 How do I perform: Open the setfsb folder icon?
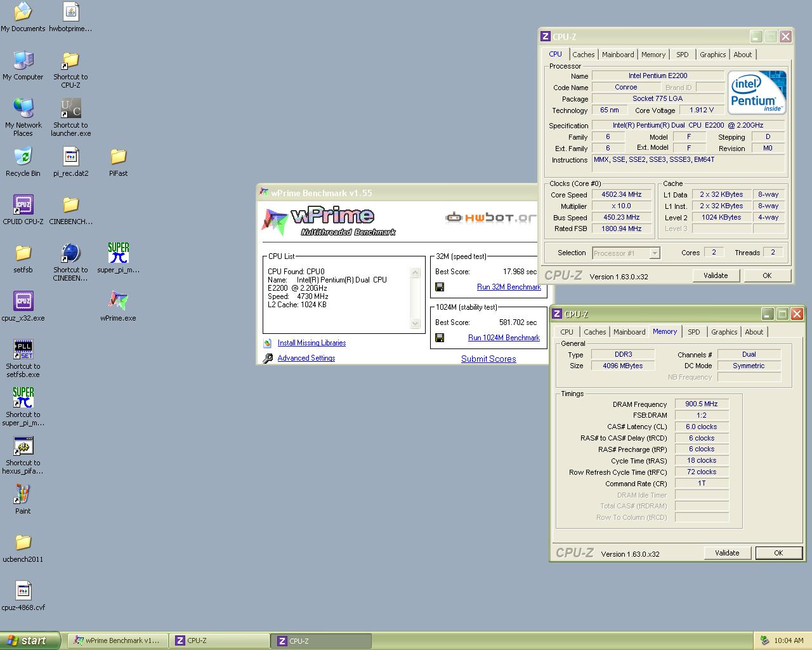point(23,258)
